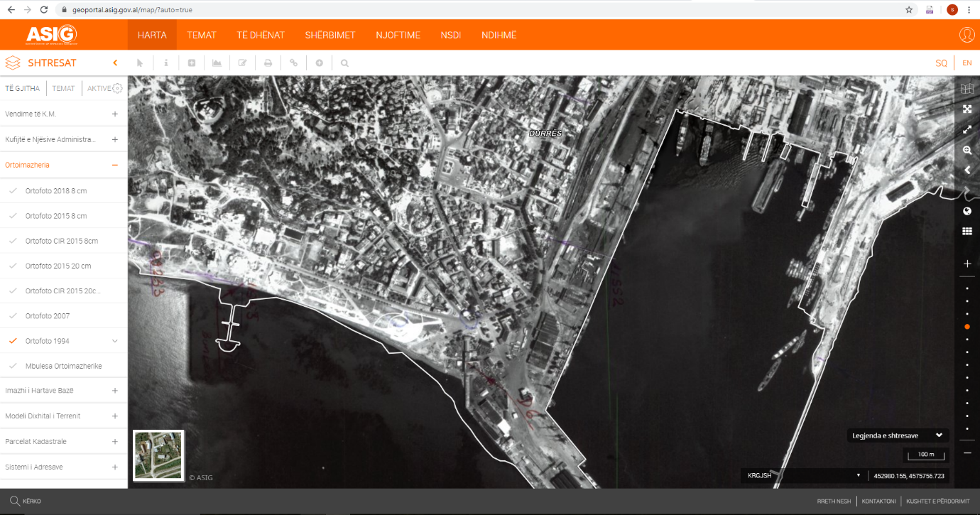
Task: Click the round plus icon in toolbar
Action: coord(320,63)
